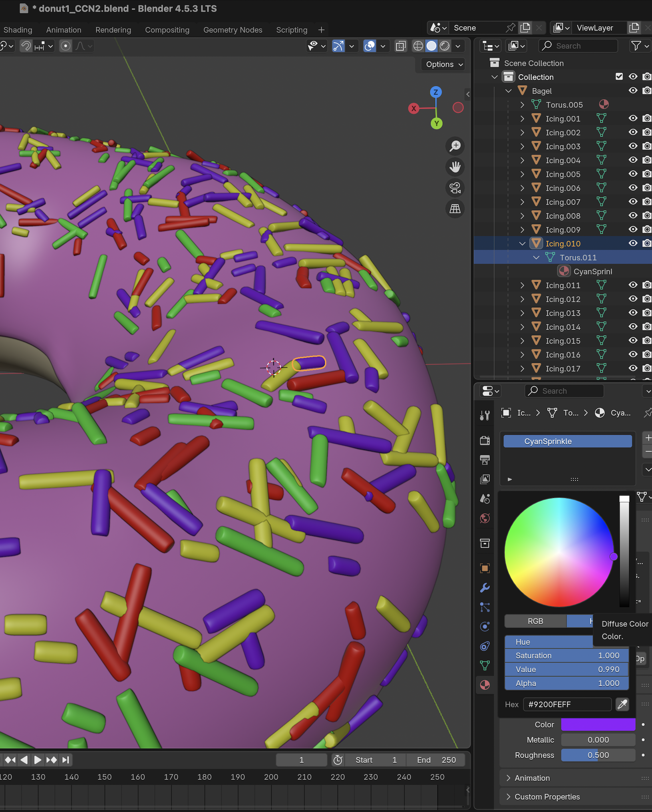This screenshot has width=652, height=812.
Task: Open the World properties globe icon
Action: 485,519
